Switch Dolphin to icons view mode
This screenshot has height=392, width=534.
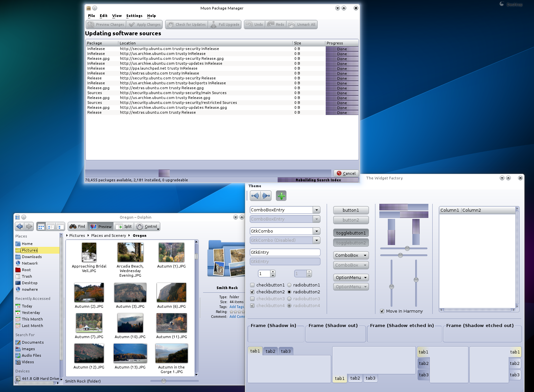point(41,226)
